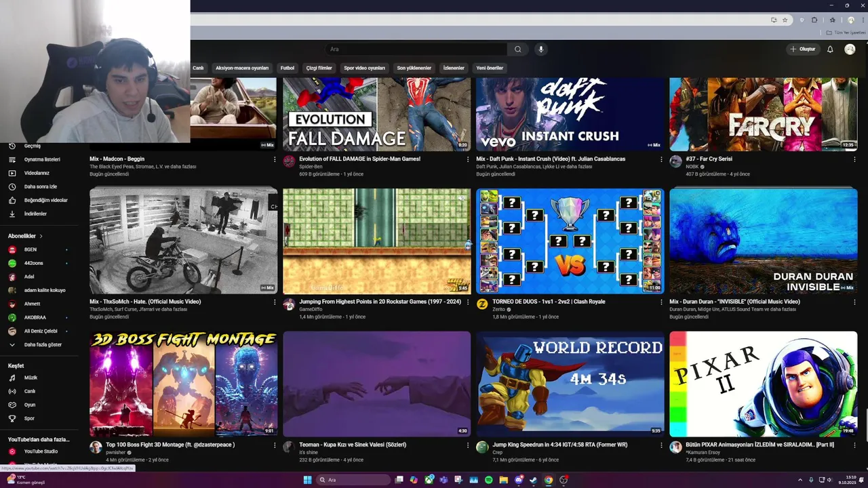Open Spotify from the taskbar
Image resolution: width=868 pixels, height=488 pixels.
tap(489, 480)
